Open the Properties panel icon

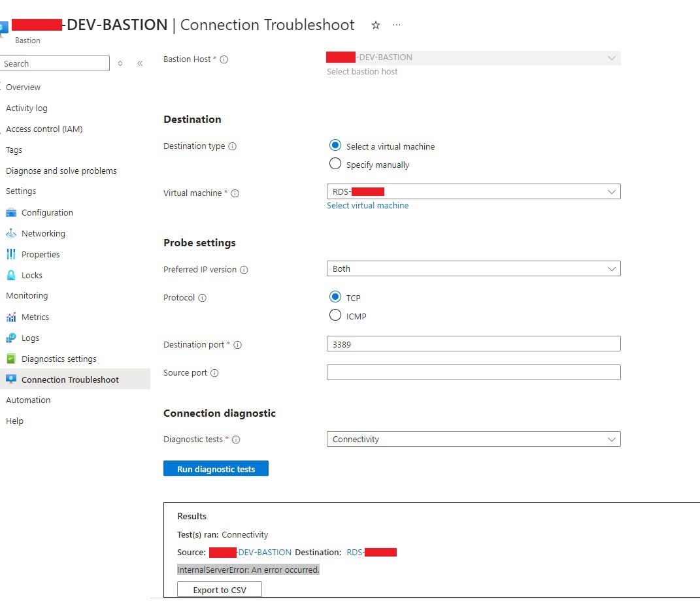[x=12, y=254]
